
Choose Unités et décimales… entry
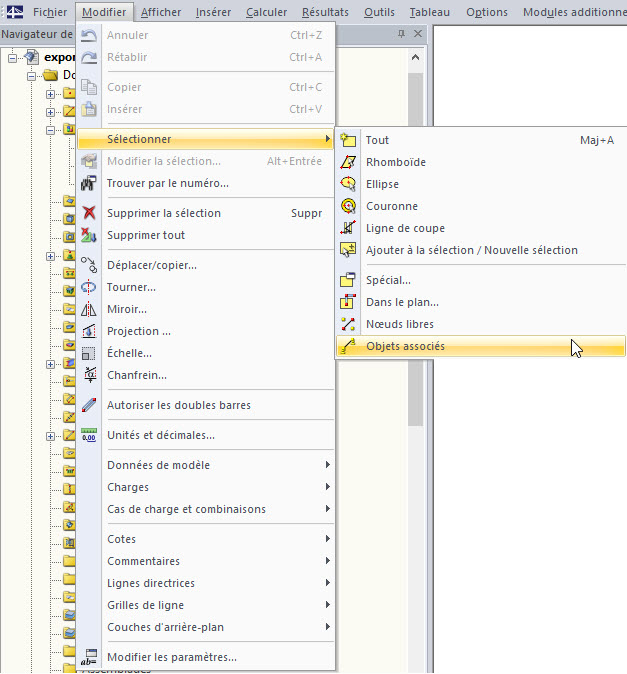pyautogui.click(x=205, y=435)
